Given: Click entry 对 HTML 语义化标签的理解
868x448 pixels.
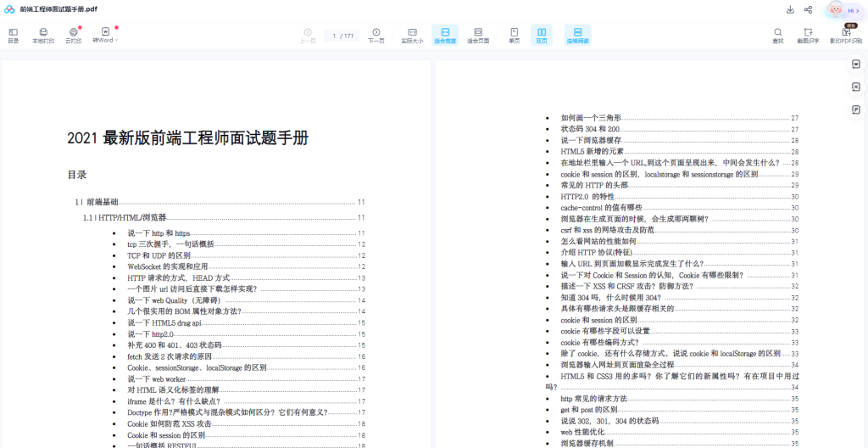Looking at the screenshot, I should point(246,390).
